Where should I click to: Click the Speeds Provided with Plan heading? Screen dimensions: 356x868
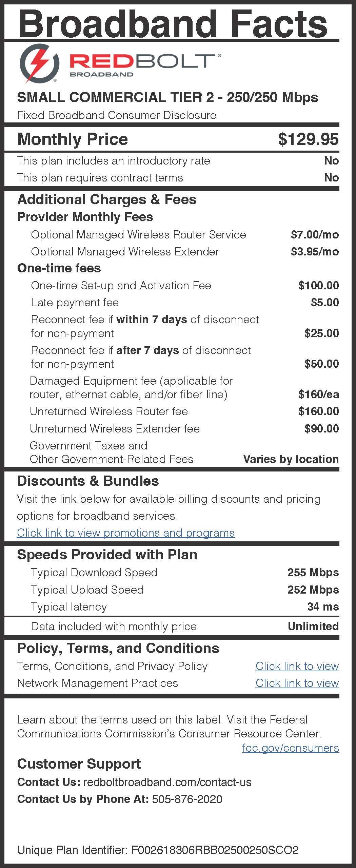click(x=107, y=555)
